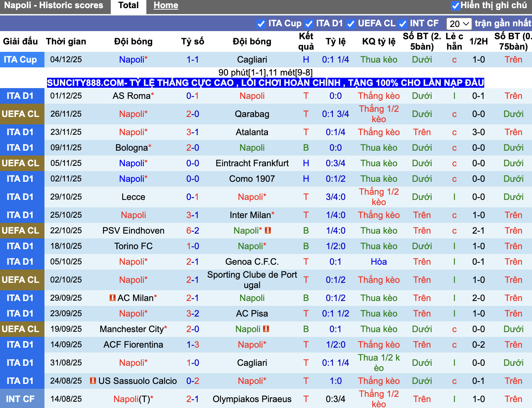
Task: Click the 0:1 3/4 odds in Qarabag row
Action: 336,114
